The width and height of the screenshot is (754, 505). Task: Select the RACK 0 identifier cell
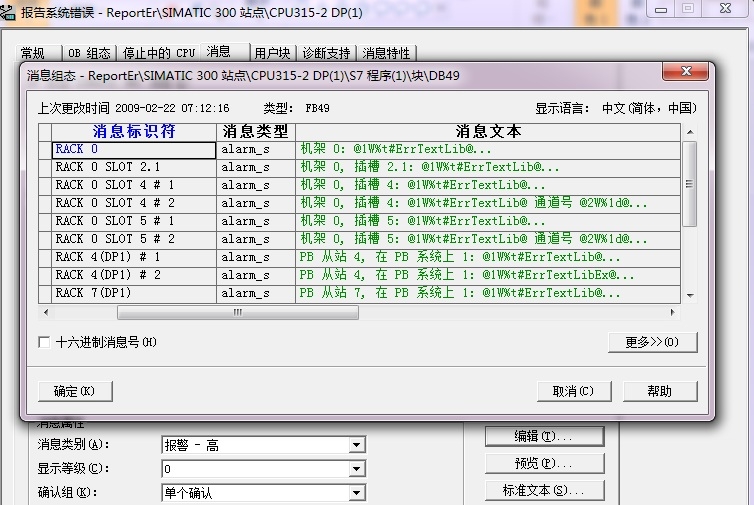point(134,150)
